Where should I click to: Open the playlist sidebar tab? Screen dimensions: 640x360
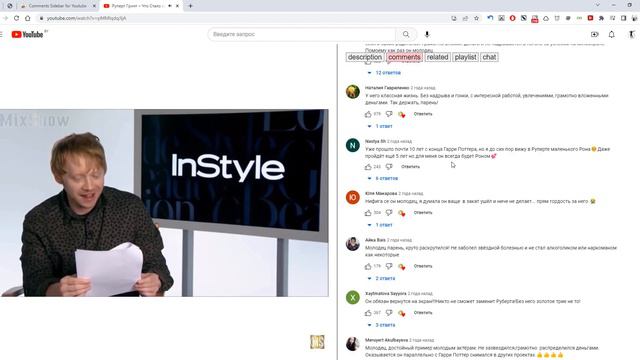pyautogui.click(x=465, y=57)
